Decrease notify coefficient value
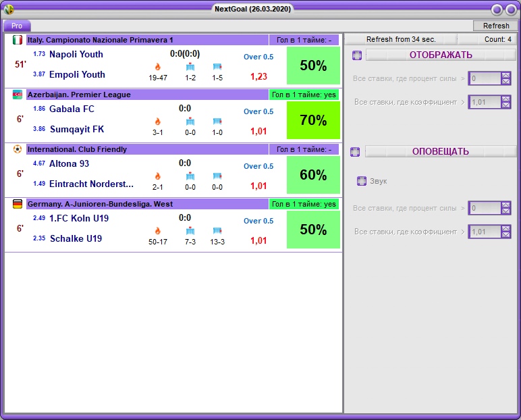Screen dimensions: 521x420 click(x=505, y=235)
